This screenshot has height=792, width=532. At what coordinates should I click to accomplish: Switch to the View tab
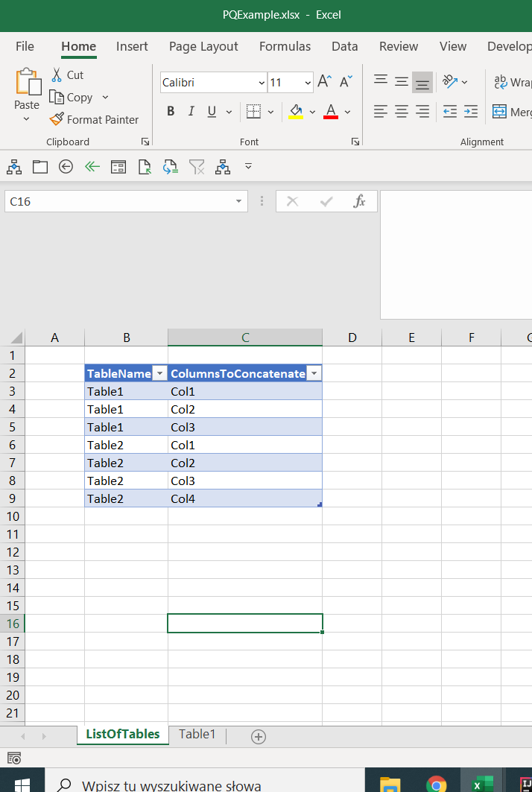pyautogui.click(x=453, y=46)
